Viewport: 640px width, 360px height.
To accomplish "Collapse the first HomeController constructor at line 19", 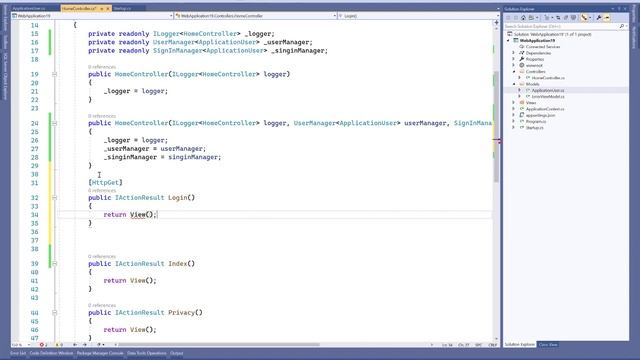I will (x=54, y=74).
